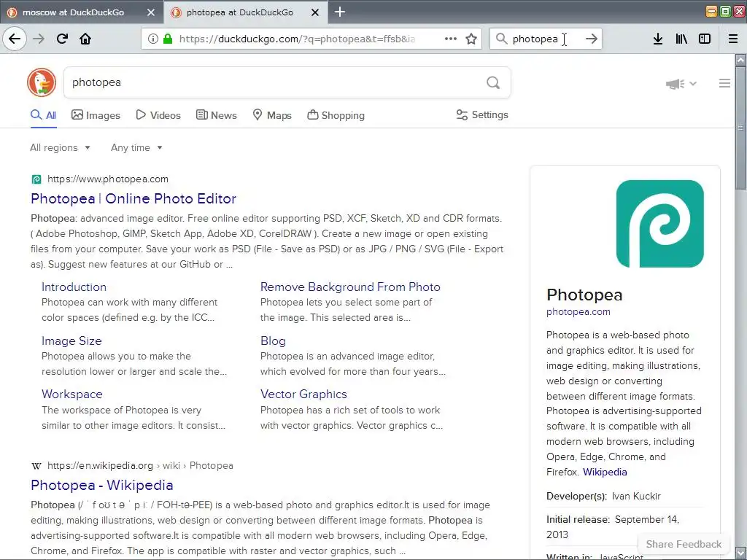Click the Photopea favicon beside first result URL
Viewport: 747px width, 560px height.
click(36, 179)
